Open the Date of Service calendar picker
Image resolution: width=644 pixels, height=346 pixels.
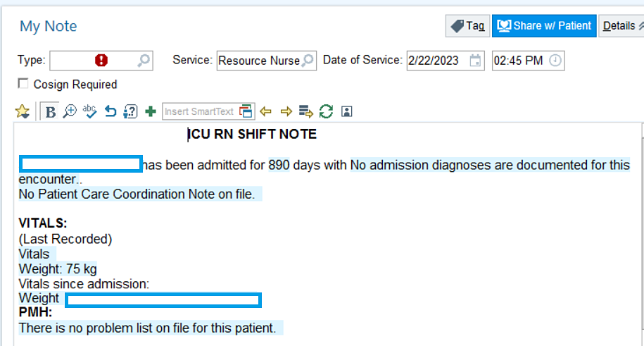(x=476, y=61)
